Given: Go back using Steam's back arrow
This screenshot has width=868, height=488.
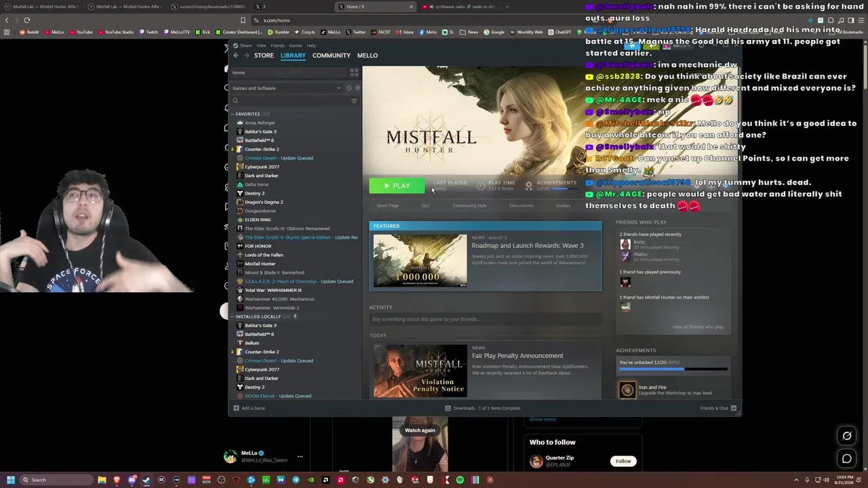Looking at the screenshot, I should pyautogui.click(x=235, y=56).
